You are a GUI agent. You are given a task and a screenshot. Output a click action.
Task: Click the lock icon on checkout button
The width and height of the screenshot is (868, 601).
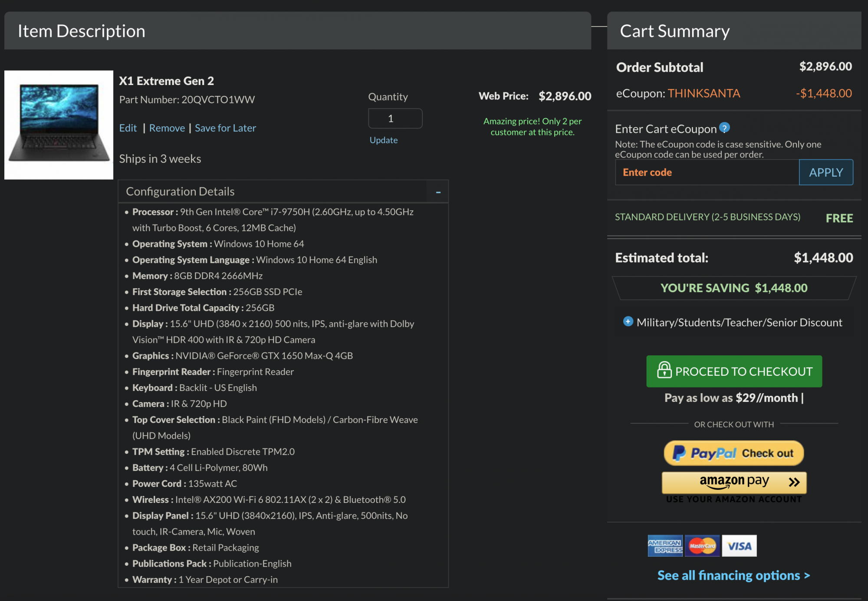click(x=664, y=370)
